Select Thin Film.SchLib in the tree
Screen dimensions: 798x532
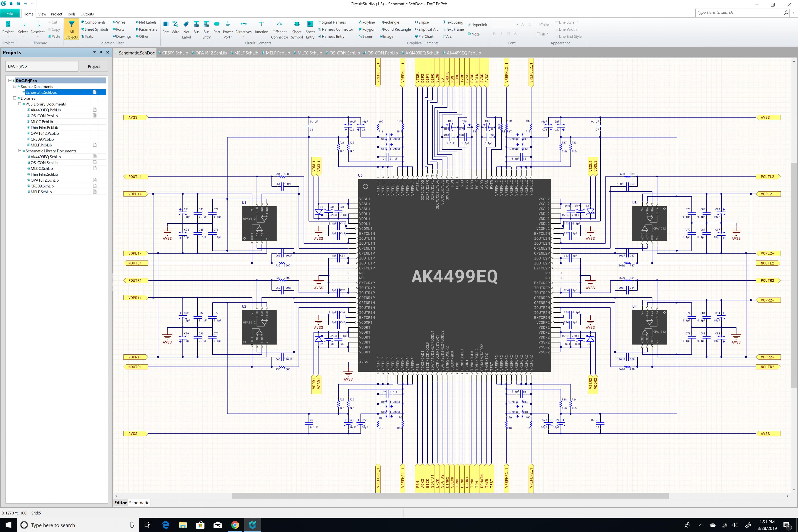click(44, 174)
